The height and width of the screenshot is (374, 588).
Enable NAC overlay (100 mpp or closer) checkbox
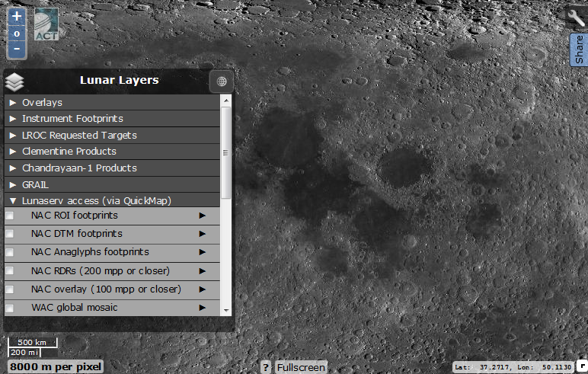10,289
